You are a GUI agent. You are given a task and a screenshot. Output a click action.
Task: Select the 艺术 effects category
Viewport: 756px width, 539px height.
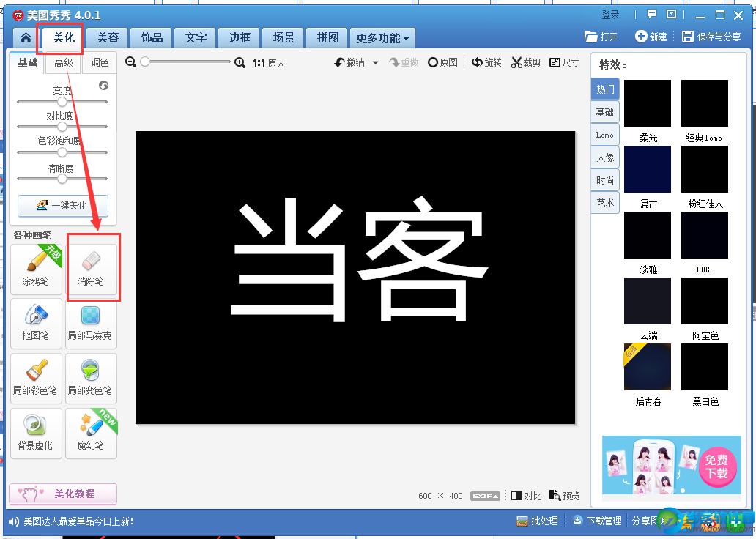click(605, 203)
